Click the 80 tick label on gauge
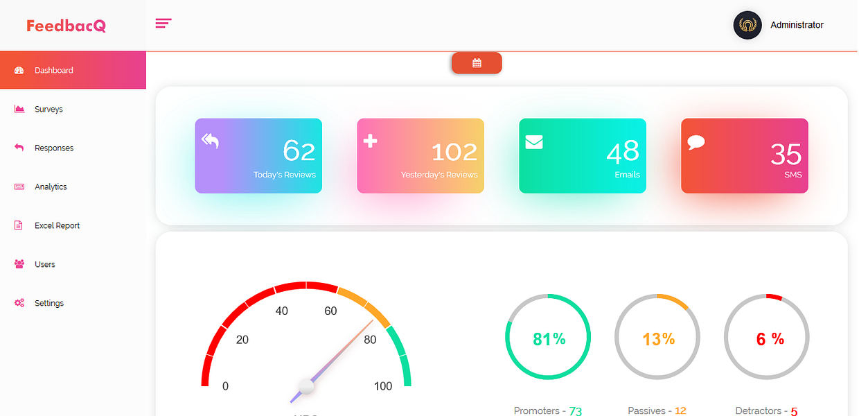Screen dimensions: 868x416 [x=370, y=340]
